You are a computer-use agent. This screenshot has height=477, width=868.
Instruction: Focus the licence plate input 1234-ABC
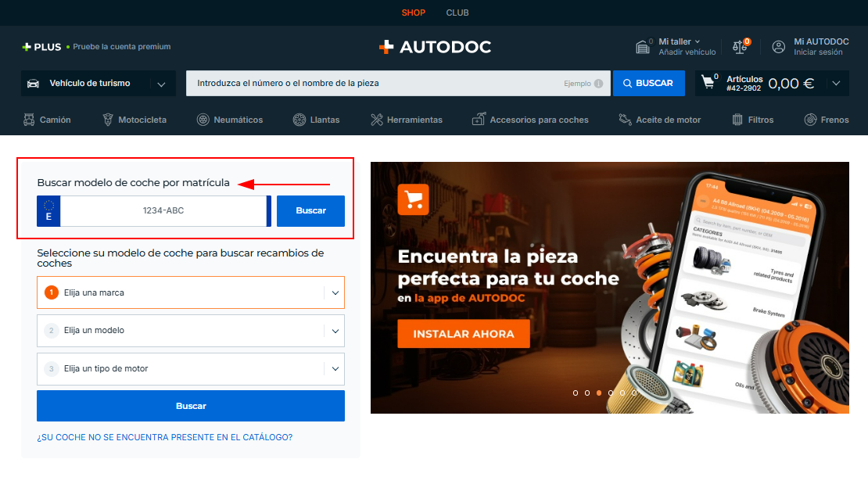[163, 211]
